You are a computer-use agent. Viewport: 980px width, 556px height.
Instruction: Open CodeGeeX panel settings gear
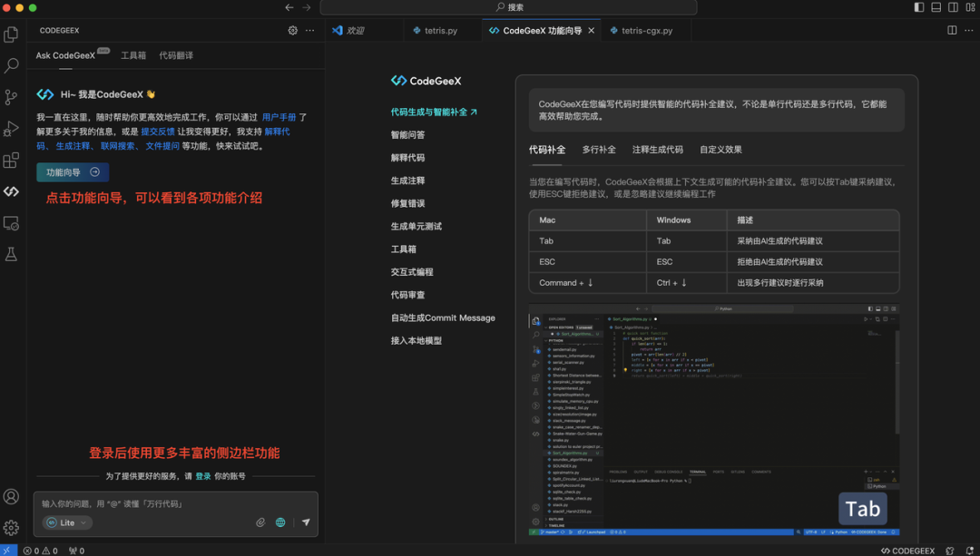click(x=292, y=31)
